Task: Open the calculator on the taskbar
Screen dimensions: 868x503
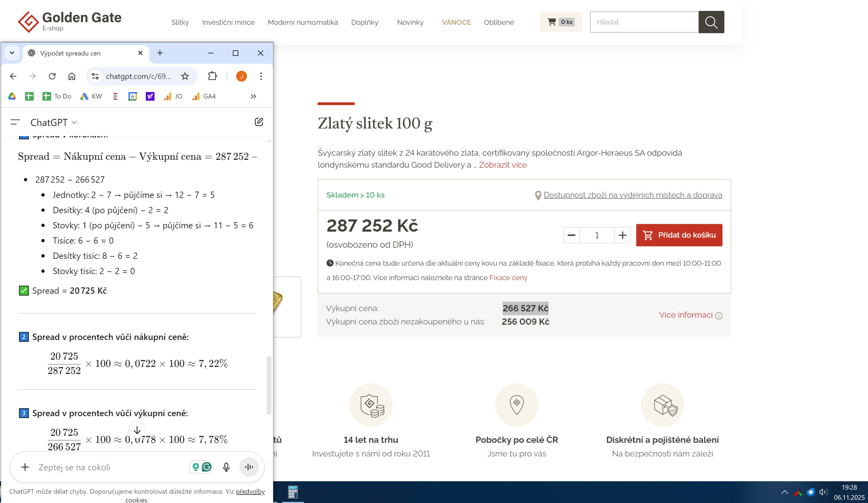Action: [x=293, y=492]
